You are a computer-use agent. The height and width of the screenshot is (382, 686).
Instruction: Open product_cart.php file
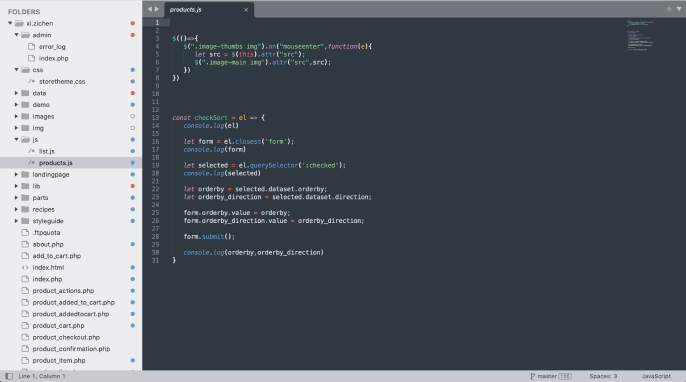58,326
